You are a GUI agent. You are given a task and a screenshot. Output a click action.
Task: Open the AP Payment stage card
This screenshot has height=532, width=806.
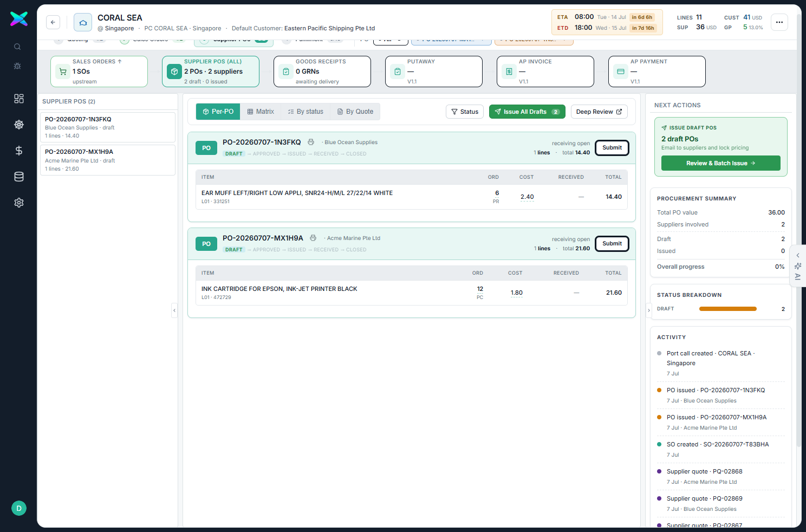coord(657,72)
